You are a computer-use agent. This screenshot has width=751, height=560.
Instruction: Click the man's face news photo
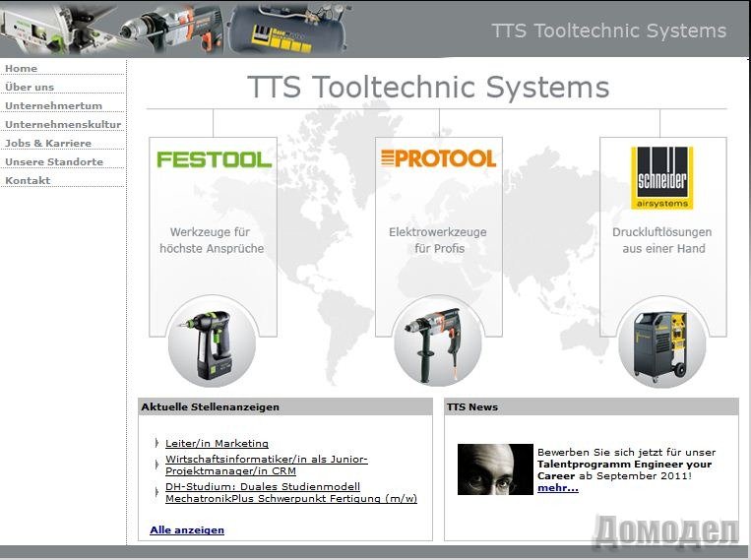pos(495,468)
